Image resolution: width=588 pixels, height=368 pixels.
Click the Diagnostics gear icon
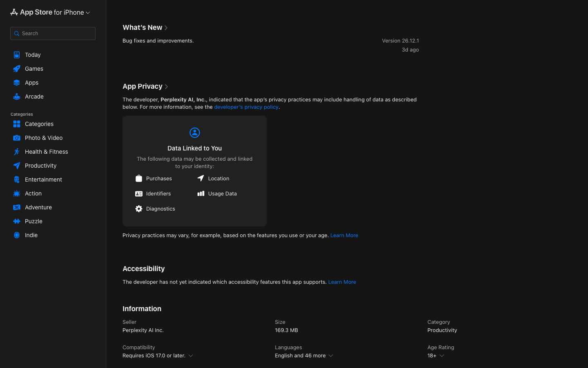139,209
